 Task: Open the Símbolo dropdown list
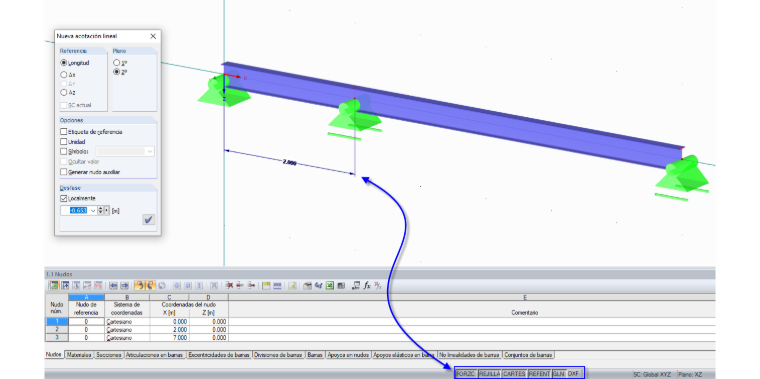coord(150,151)
